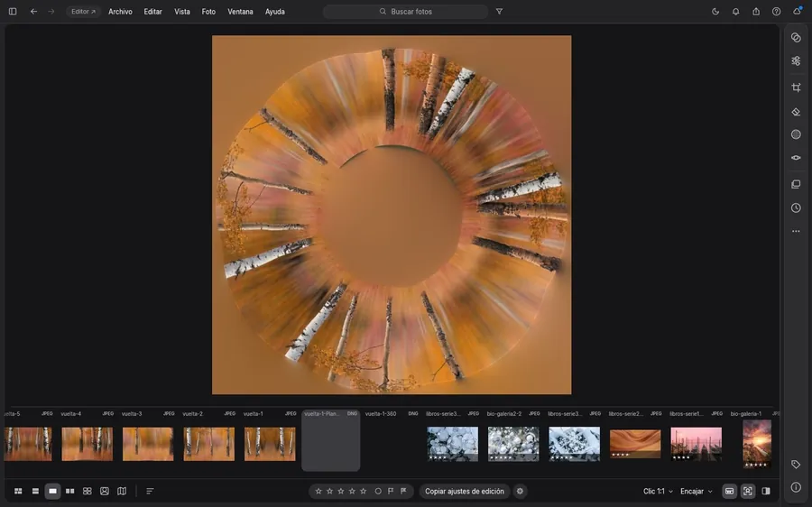Open the Ventana menu

(240, 12)
